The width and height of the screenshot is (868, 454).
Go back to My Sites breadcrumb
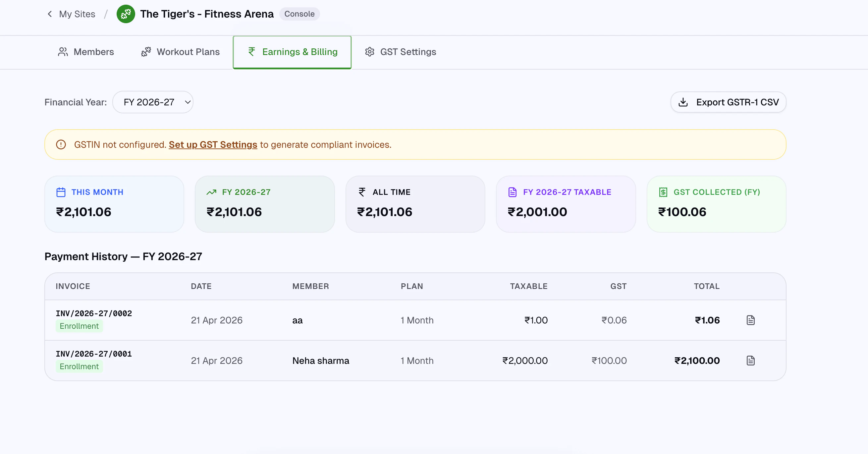click(77, 14)
